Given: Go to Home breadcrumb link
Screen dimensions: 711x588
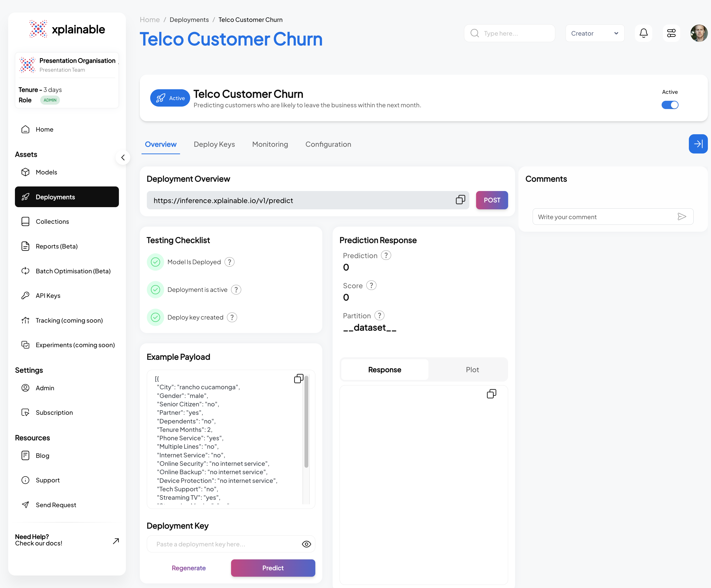Looking at the screenshot, I should click(150, 20).
